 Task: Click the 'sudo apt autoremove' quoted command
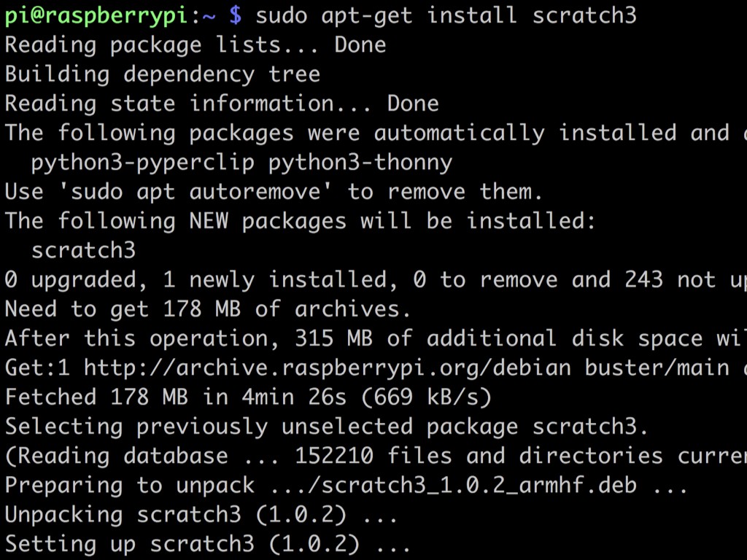coord(196,192)
